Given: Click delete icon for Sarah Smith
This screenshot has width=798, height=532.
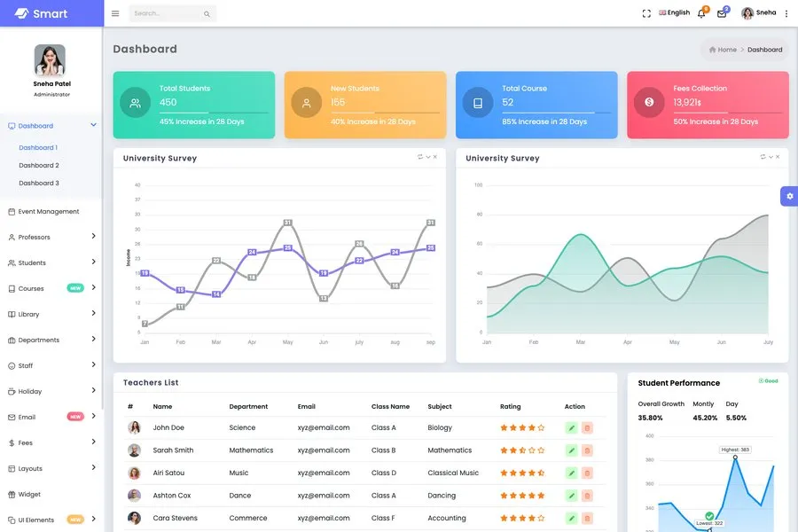Looking at the screenshot, I should 587,450.
